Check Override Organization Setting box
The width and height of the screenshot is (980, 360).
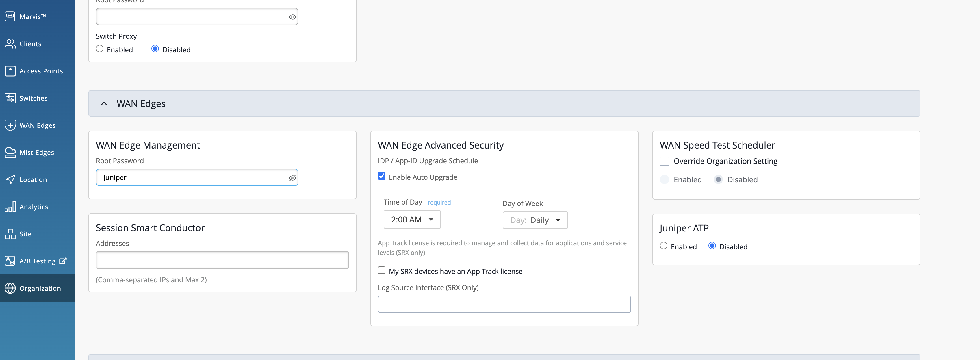[x=664, y=161]
